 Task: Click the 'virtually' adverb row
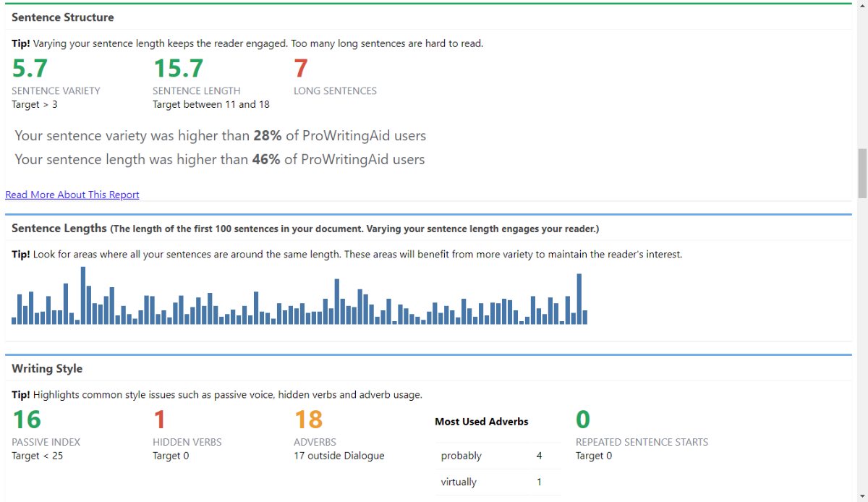498,482
